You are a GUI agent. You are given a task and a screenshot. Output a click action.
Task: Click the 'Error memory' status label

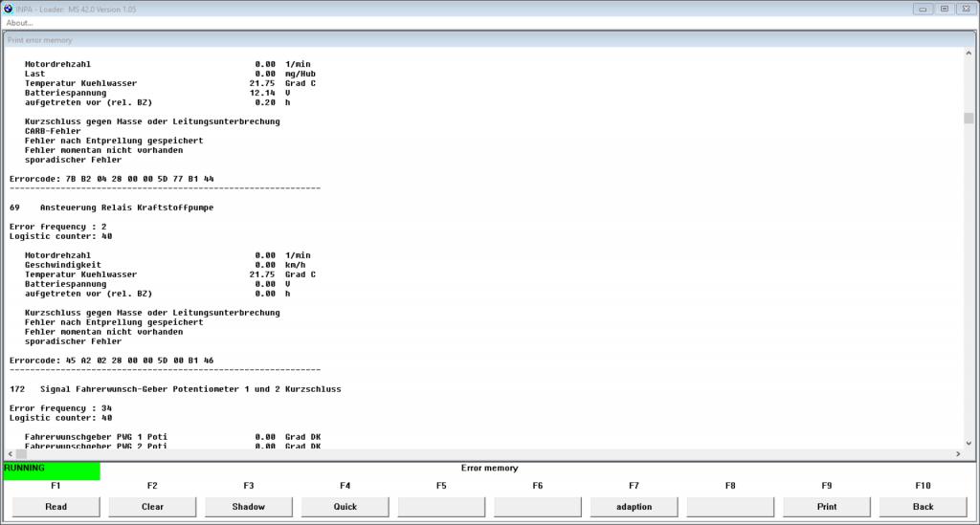tap(489, 469)
